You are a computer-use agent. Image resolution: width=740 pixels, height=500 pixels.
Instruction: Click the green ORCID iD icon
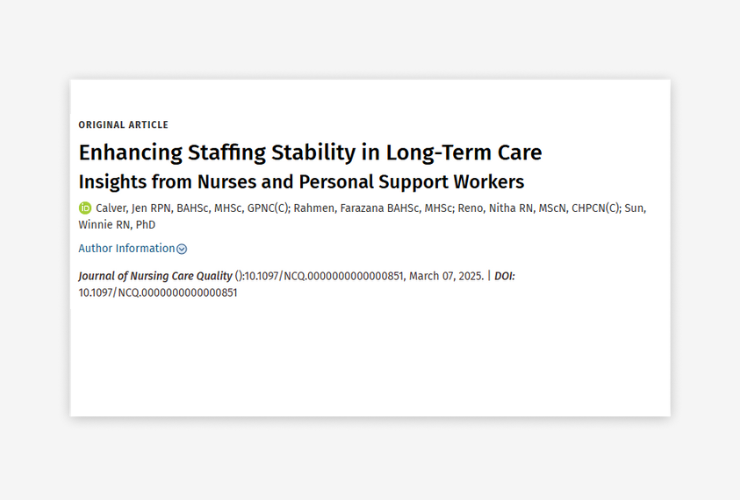tap(85, 208)
